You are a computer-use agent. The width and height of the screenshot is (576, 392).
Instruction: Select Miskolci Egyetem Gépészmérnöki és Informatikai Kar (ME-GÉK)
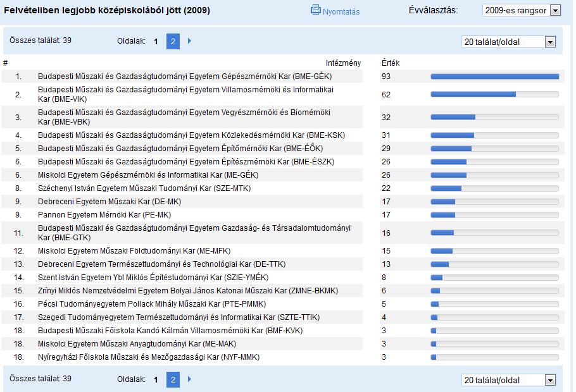point(148,175)
